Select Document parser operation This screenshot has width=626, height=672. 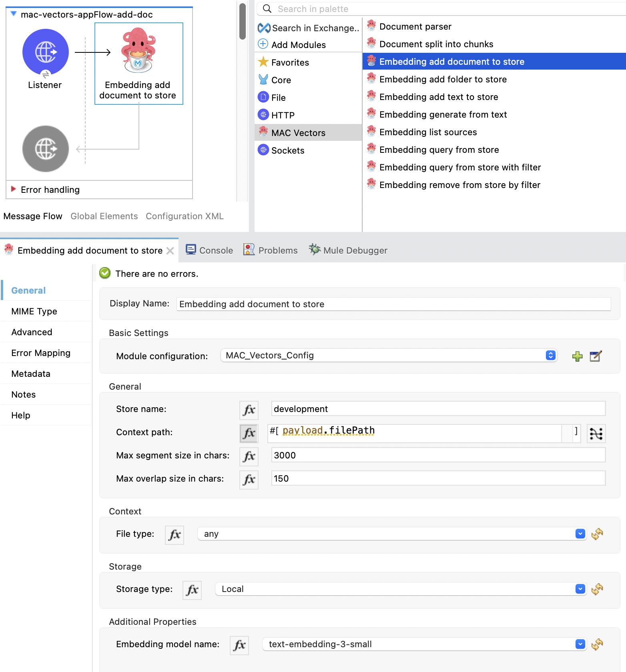409,26
